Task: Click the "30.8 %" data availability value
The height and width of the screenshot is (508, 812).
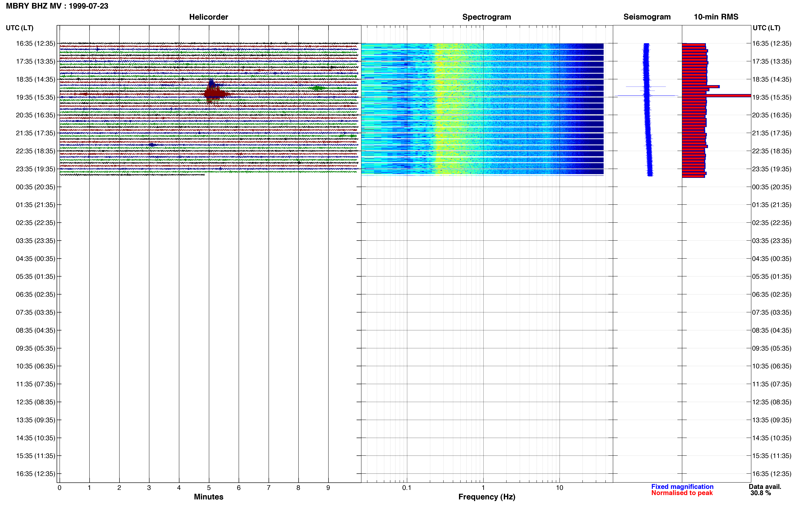Action: coord(761,493)
